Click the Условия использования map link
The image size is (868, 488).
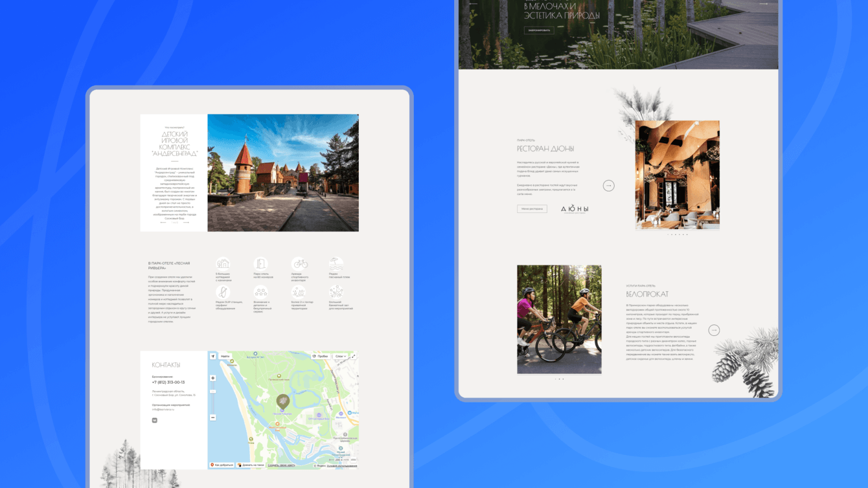(x=341, y=466)
